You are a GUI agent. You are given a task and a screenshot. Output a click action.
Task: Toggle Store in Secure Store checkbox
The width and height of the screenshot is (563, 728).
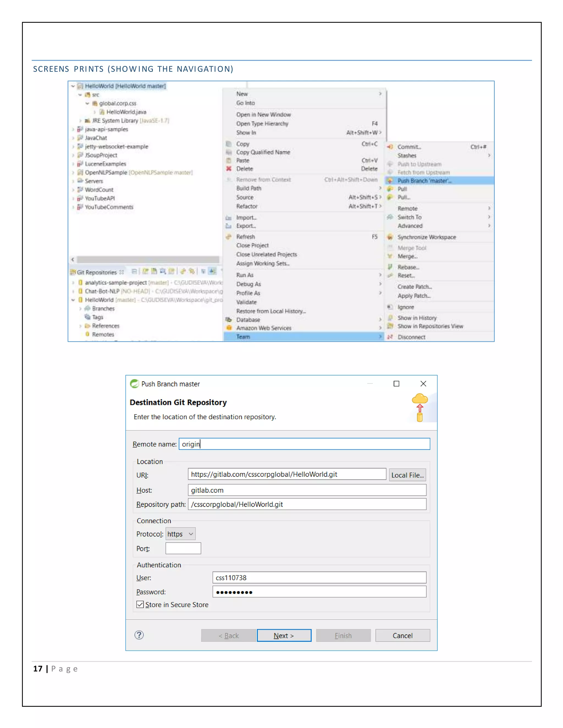(140, 605)
